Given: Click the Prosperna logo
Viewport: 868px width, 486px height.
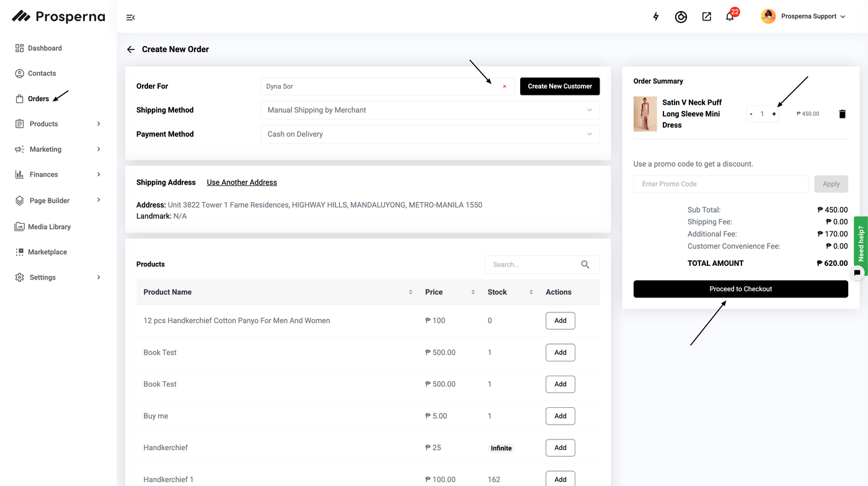Looking at the screenshot, I should click(58, 17).
